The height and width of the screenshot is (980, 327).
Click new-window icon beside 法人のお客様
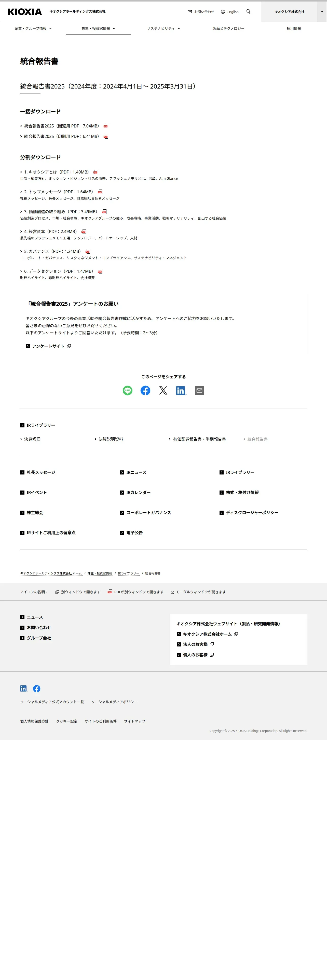pyautogui.click(x=212, y=644)
